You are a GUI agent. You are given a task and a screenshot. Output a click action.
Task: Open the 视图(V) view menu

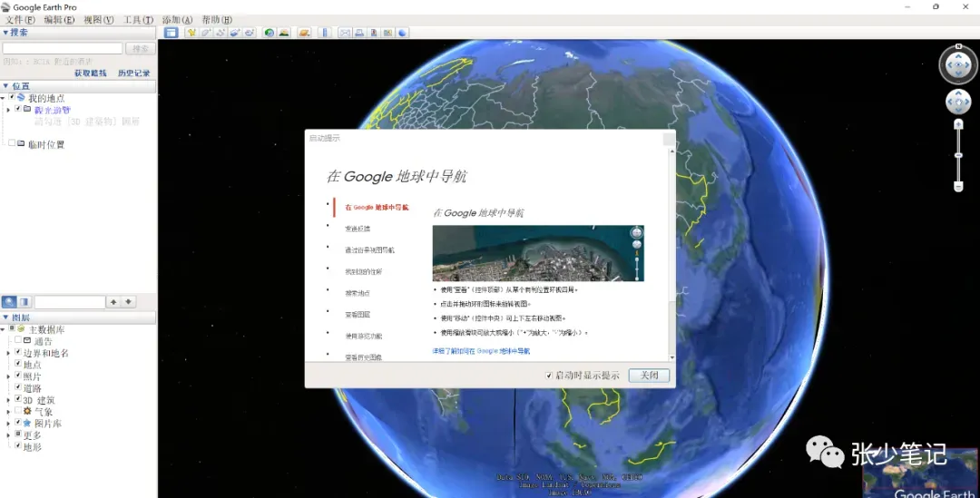(x=99, y=19)
